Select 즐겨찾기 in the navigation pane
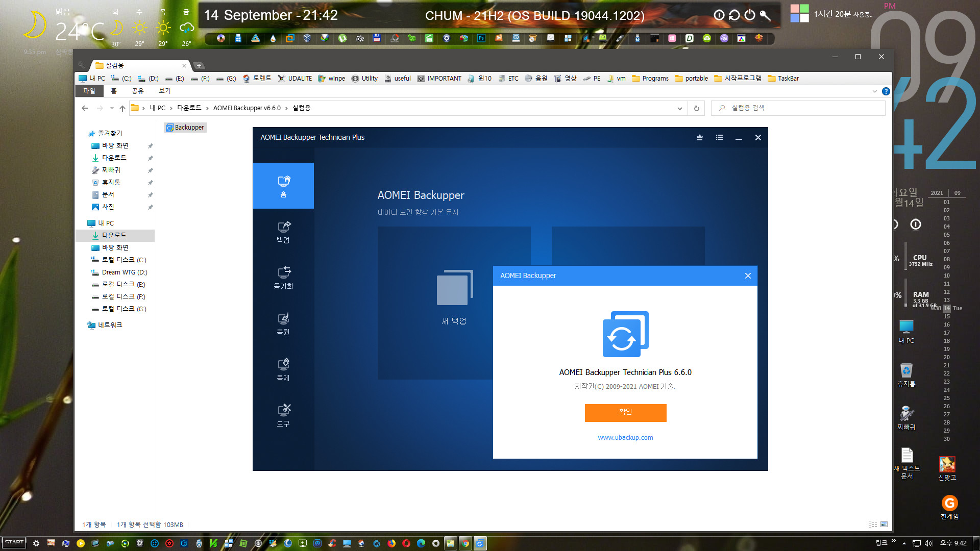The image size is (980, 551). tap(106, 133)
